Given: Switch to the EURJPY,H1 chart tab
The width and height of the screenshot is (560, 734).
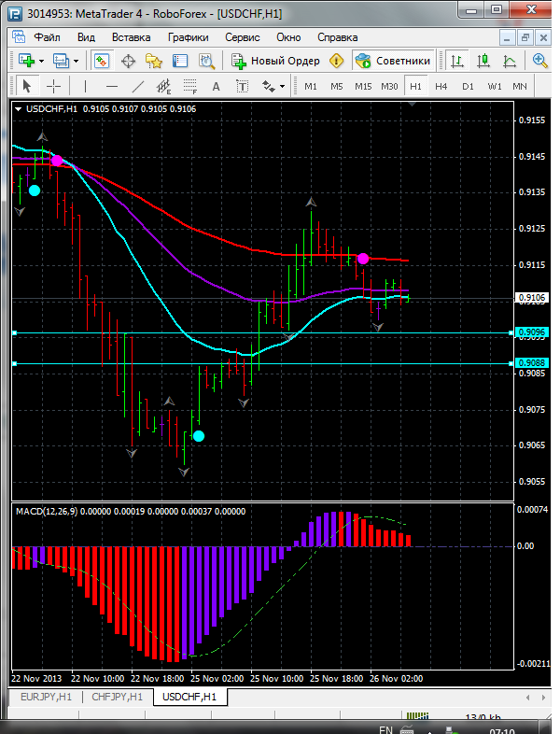Looking at the screenshot, I should [x=46, y=697].
